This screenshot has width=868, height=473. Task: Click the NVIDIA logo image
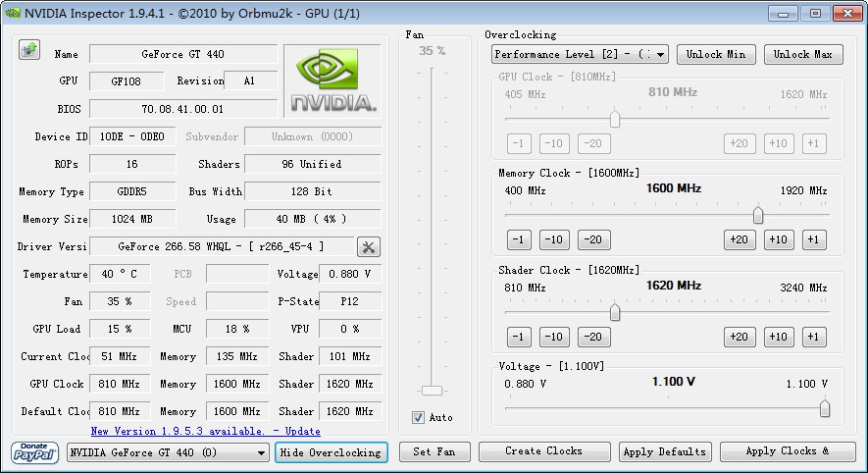click(x=332, y=79)
